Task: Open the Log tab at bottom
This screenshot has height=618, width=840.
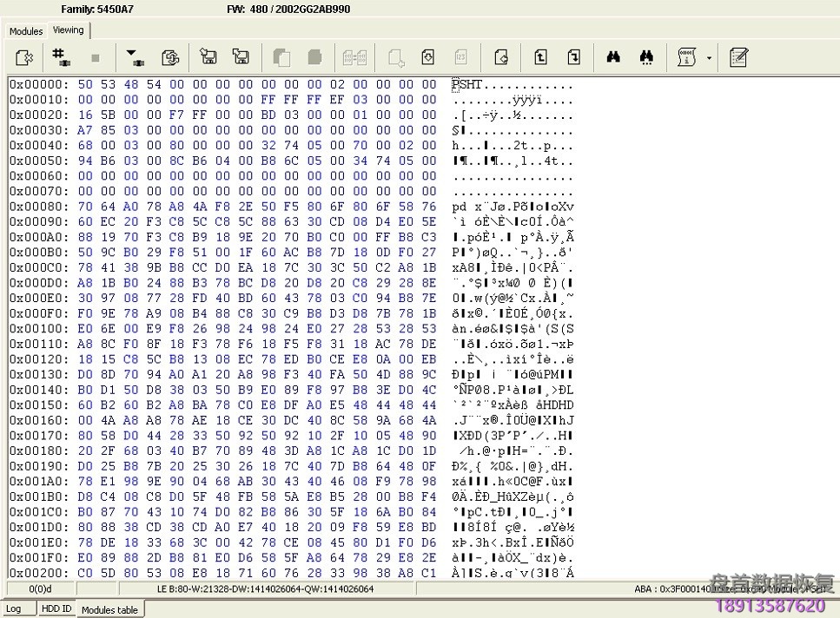Action: coord(15,608)
